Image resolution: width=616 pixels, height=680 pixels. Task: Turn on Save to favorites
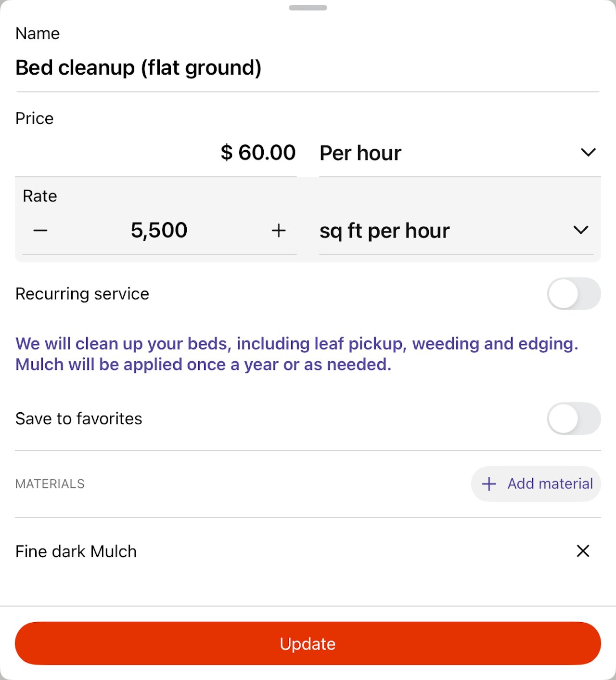pos(574,418)
